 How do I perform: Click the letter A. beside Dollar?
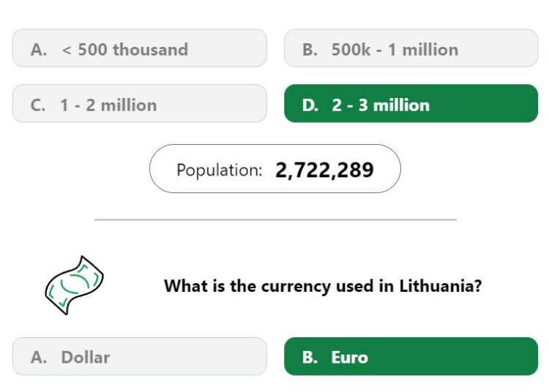(x=39, y=358)
